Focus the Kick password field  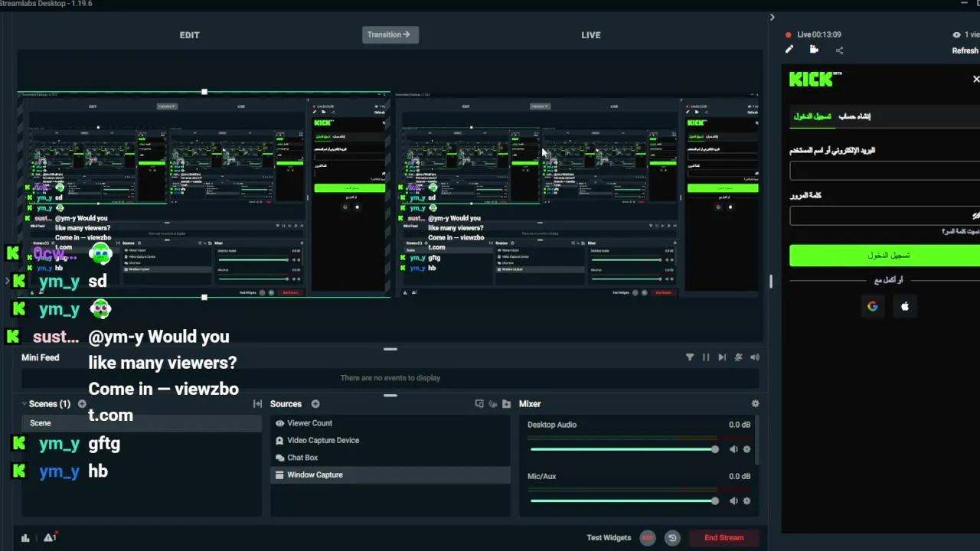tap(885, 216)
